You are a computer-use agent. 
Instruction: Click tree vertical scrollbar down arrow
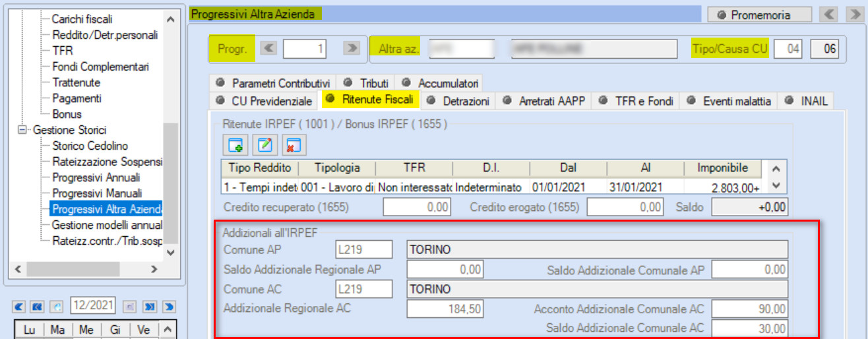pyautogui.click(x=171, y=252)
